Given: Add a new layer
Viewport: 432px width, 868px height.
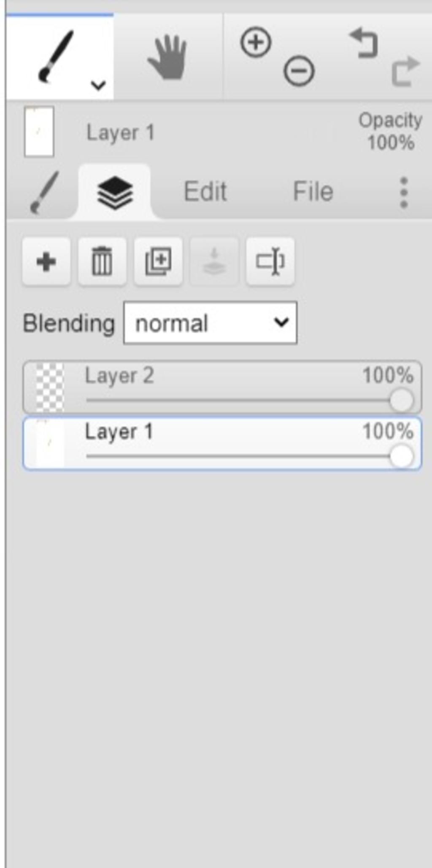Looking at the screenshot, I should (x=46, y=262).
